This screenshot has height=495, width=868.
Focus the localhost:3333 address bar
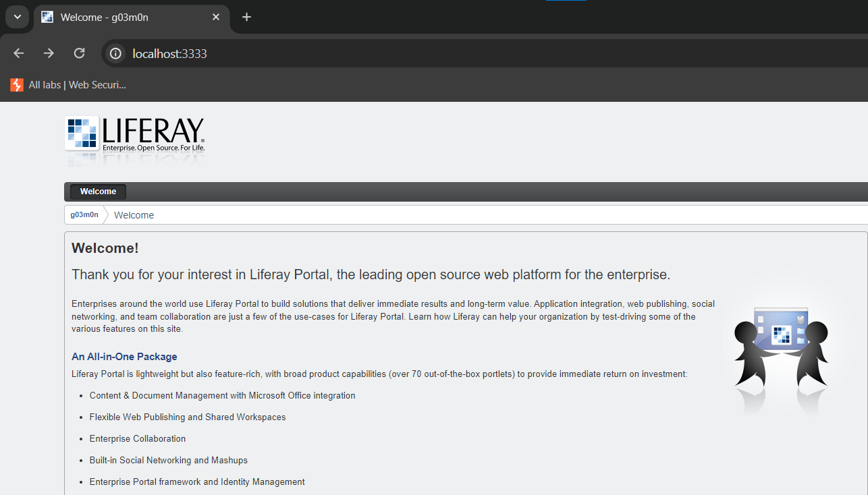click(x=405, y=53)
